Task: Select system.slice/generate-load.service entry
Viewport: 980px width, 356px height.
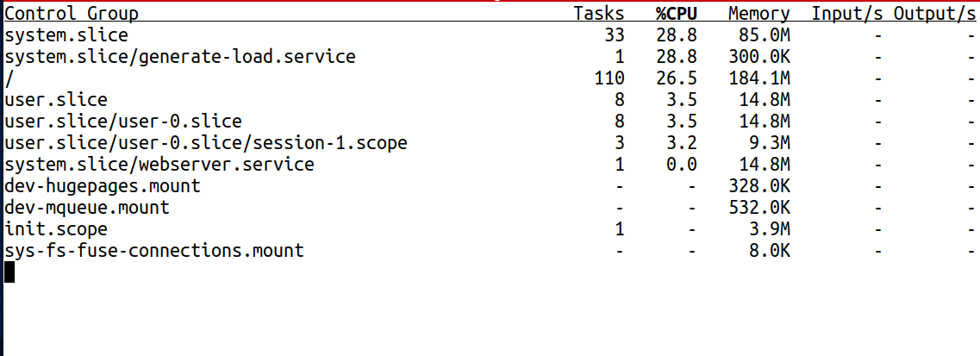Action: (x=180, y=57)
